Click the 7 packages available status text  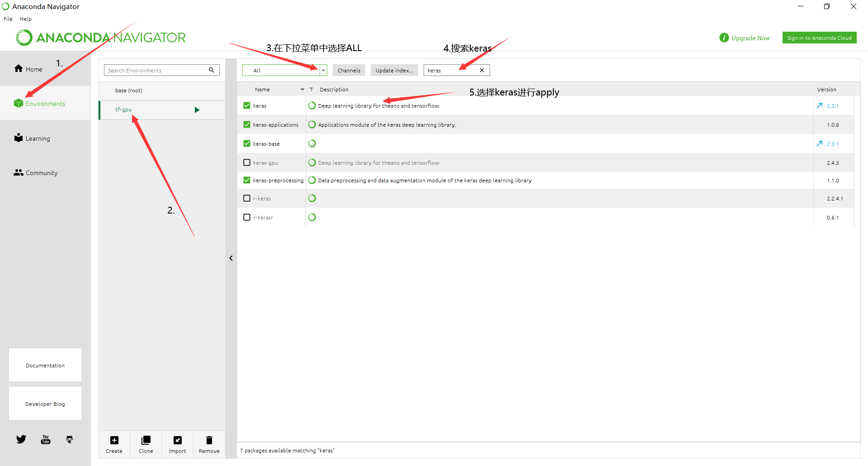click(x=288, y=451)
